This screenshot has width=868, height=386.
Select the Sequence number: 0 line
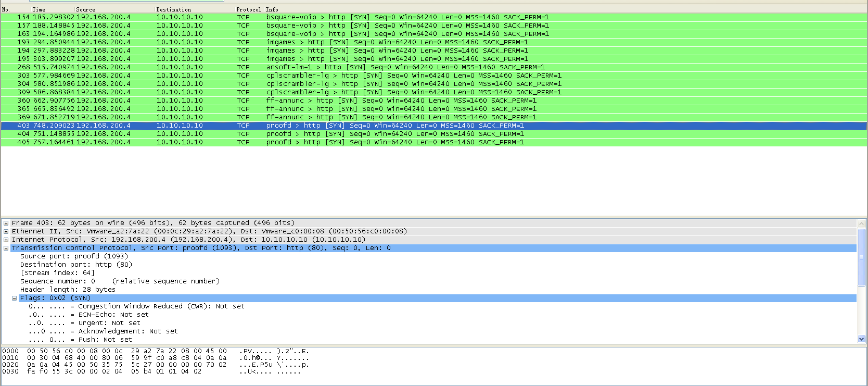(120, 281)
